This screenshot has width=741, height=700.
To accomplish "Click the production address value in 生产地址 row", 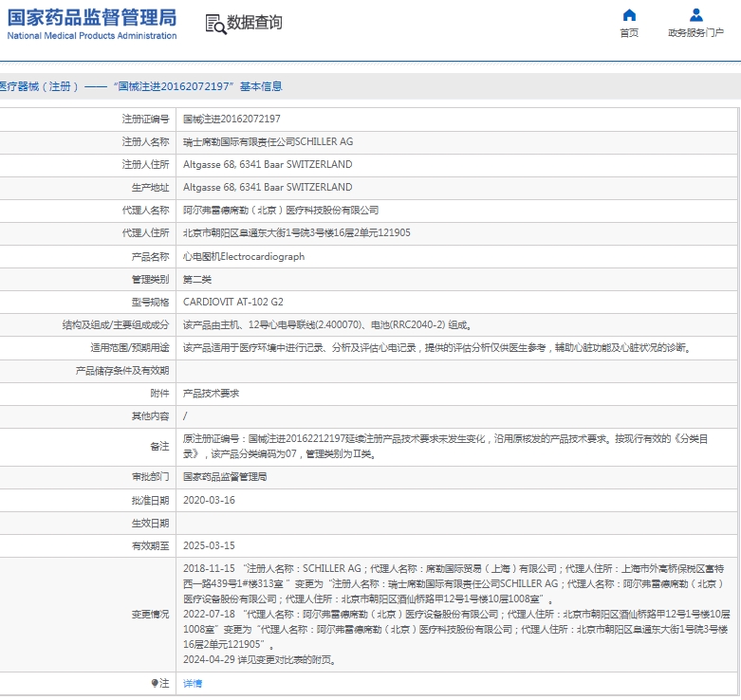I will (x=268, y=187).
